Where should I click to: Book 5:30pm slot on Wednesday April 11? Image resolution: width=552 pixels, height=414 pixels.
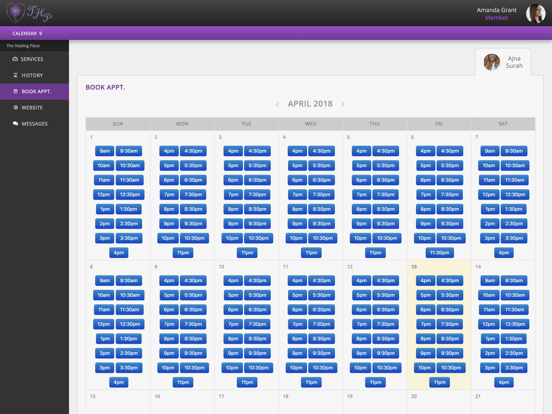321,295
